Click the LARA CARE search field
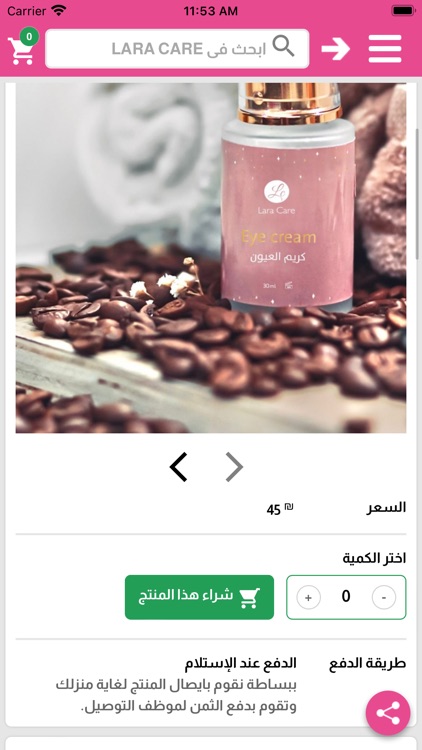The image size is (422, 750). tap(177, 49)
